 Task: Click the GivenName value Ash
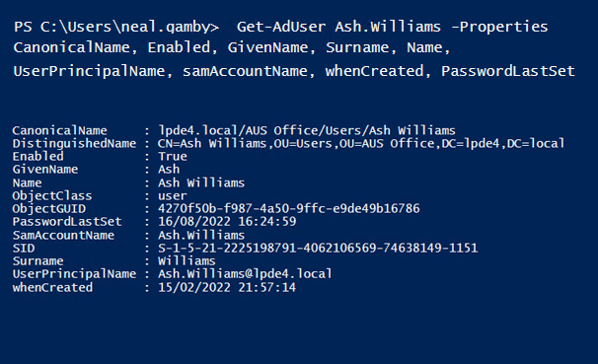[169, 170]
